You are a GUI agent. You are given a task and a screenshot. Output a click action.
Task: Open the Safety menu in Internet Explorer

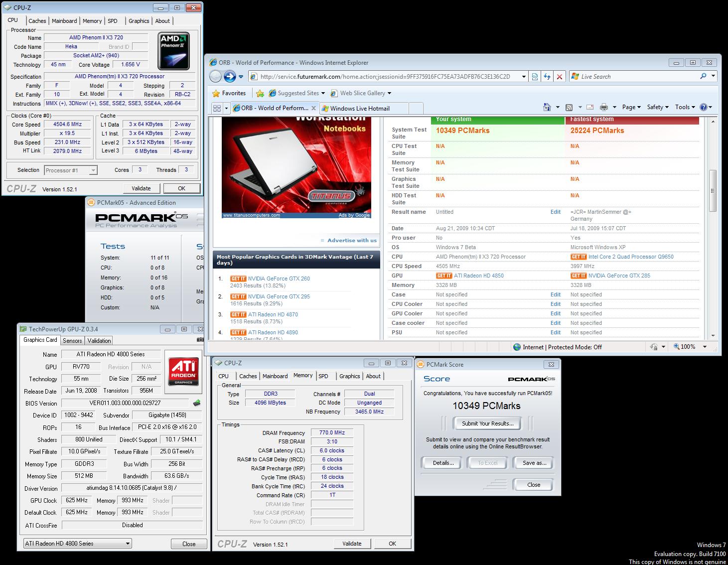pyautogui.click(x=658, y=107)
